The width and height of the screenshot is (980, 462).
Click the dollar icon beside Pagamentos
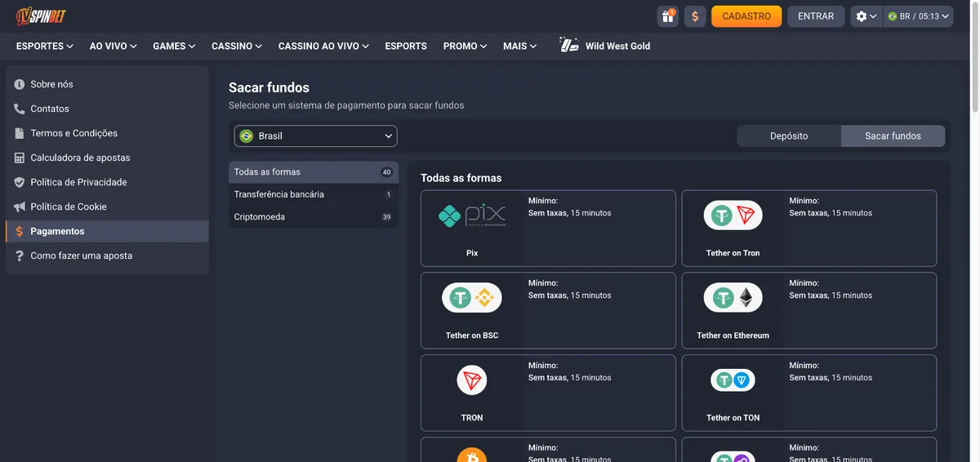point(20,231)
